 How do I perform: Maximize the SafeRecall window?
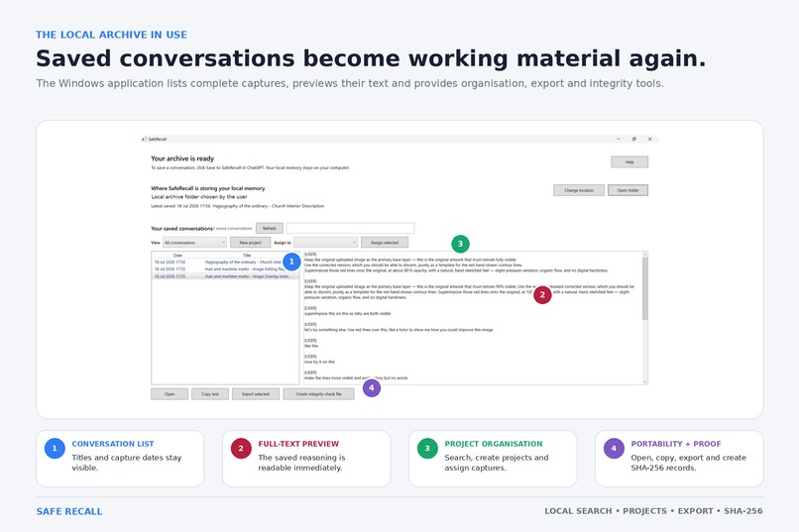633,139
